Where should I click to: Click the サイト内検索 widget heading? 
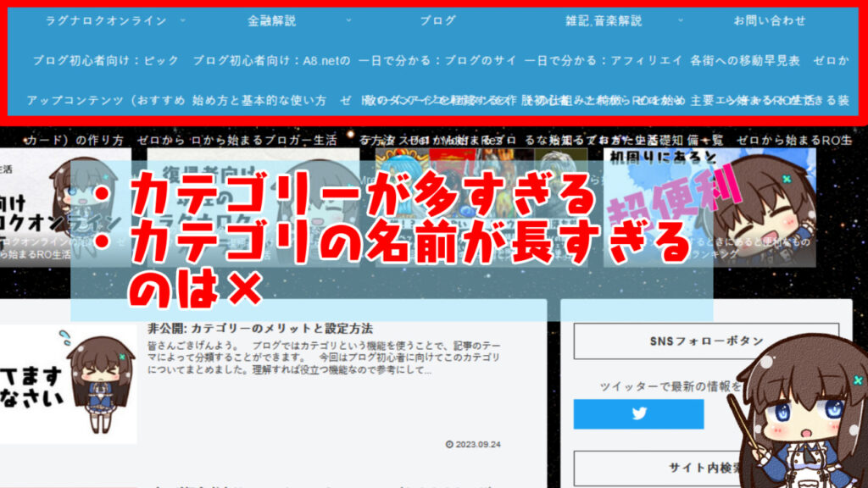[x=706, y=468]
